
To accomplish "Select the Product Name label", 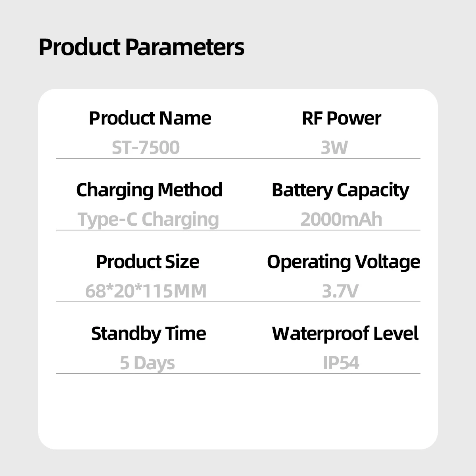I will coord(150,118).
